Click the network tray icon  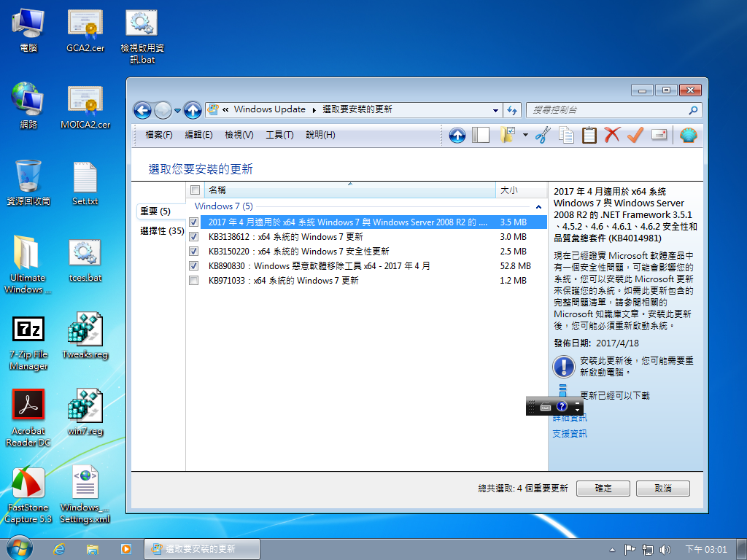pyautogui.click(x=648, y=550)
